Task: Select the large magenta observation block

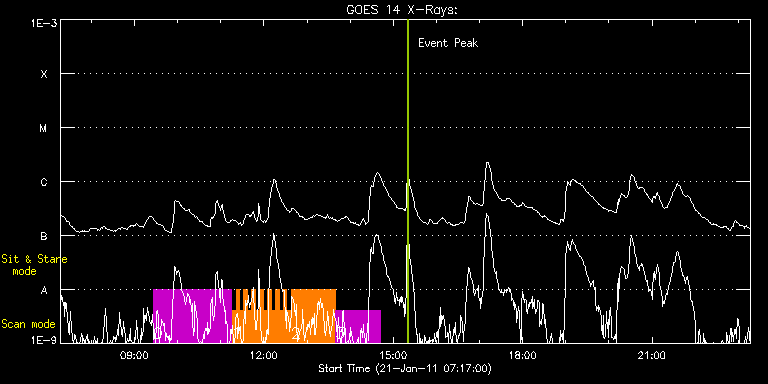Action: click(x=192, y=316)
